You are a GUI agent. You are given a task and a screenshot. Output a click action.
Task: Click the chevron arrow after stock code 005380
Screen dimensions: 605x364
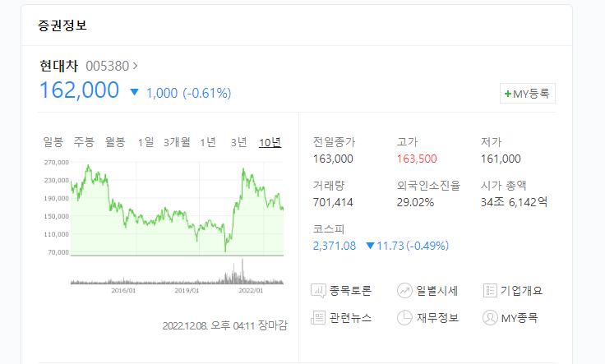[x=135, y=66]
